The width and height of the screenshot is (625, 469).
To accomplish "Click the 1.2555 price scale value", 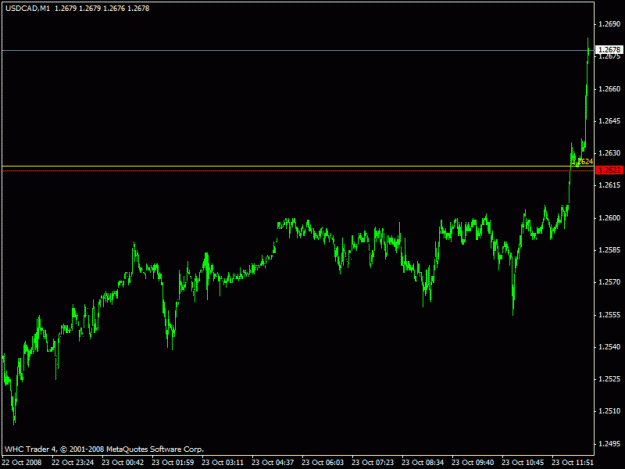I will (x=609, y=315).
